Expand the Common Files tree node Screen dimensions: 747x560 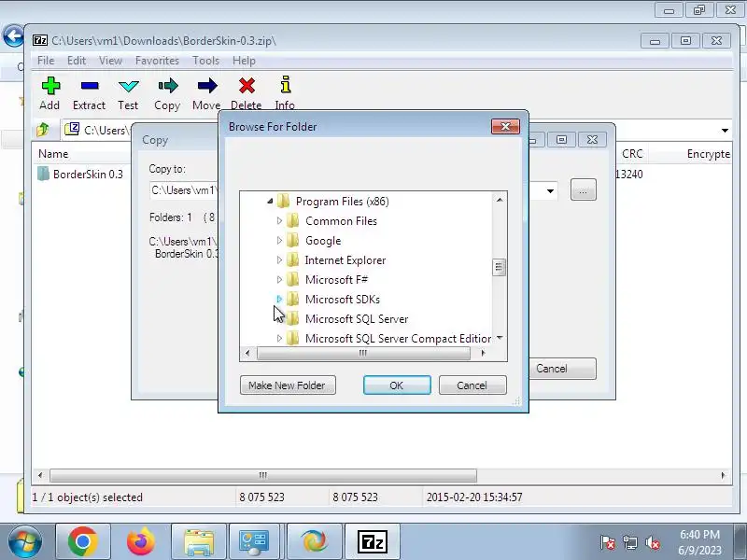point(279,220)
